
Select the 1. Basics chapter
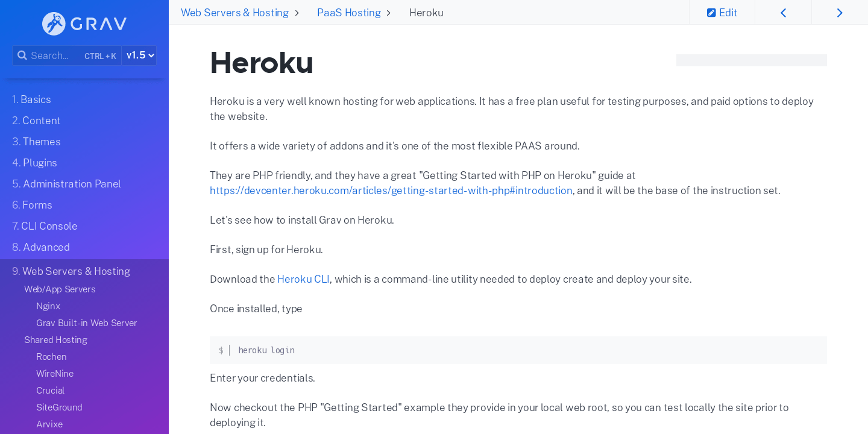coord(31,99)
